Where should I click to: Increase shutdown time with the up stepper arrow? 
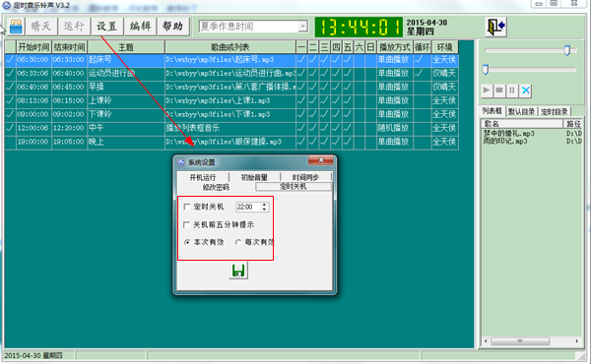coord(264,205)
